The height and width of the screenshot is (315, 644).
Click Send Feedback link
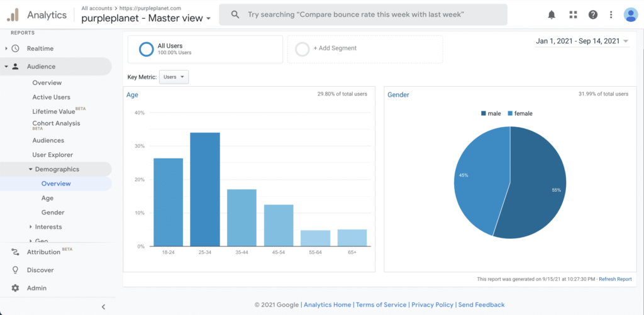481,305
